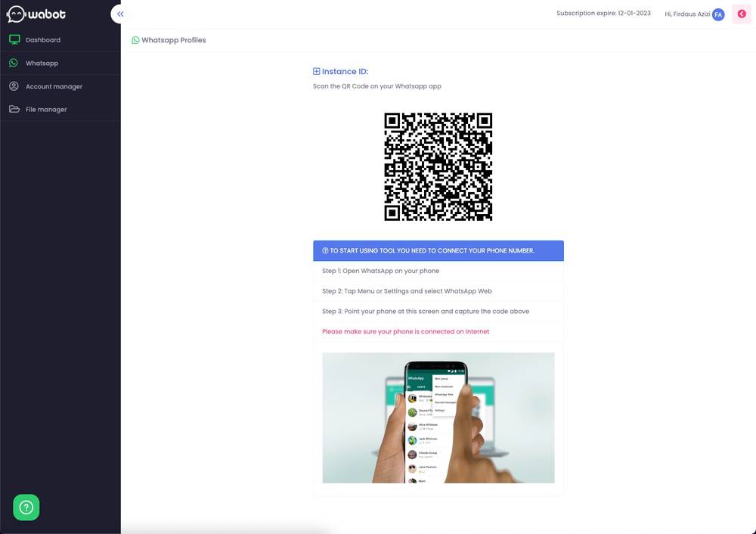This screenshot has width=756, height=534.
Task: Click the subscription expiry date text
Action: click(x=603, y=12)
